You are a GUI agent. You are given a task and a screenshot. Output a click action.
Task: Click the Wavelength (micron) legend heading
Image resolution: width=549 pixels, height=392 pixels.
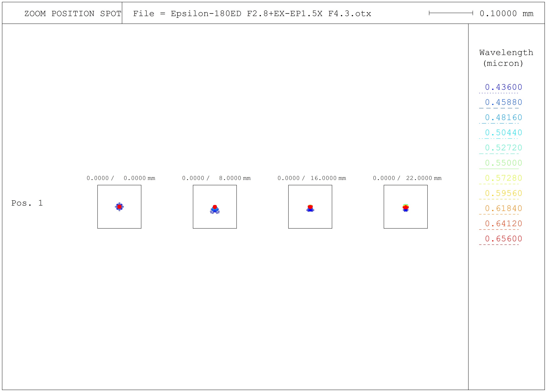(506, 58)
